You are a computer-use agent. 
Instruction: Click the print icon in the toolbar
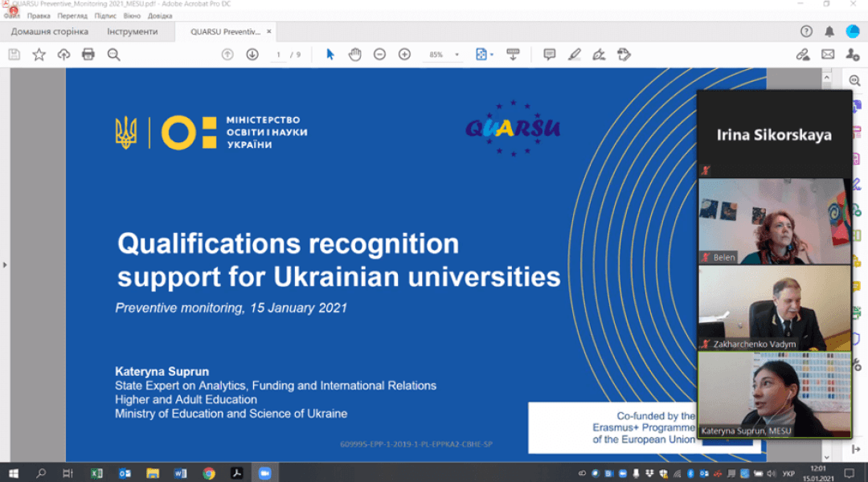[88, 55]
